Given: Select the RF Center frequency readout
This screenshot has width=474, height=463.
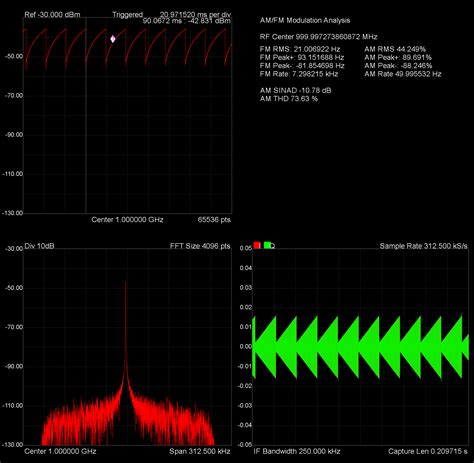Looking at the screenshot, I should click(318, 37).
